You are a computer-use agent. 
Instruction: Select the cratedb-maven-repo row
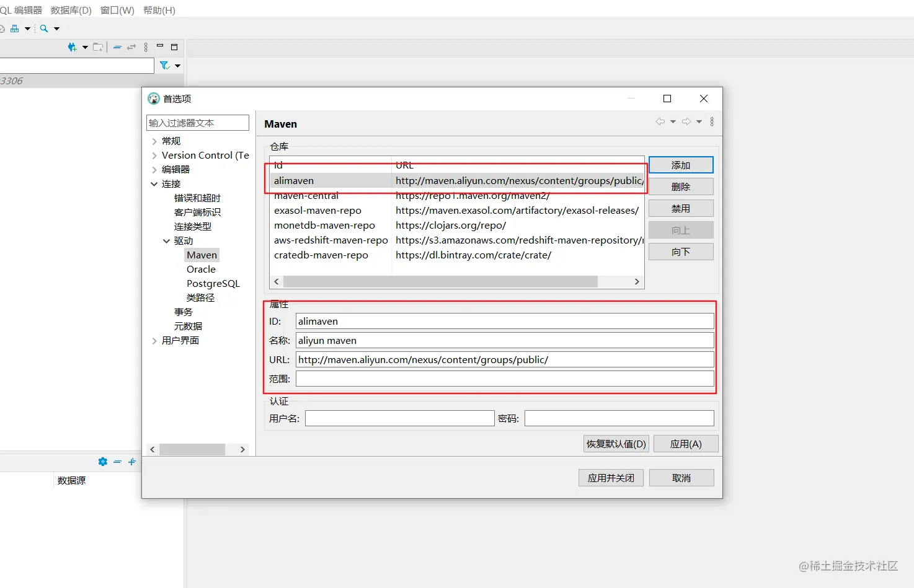coord(457,255)
